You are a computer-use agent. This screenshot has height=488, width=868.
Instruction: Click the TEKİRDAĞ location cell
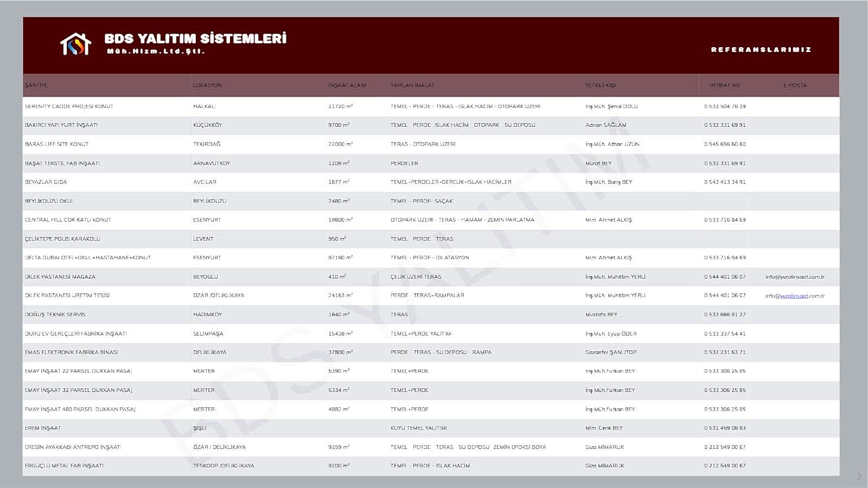click(x=207, y=144)
